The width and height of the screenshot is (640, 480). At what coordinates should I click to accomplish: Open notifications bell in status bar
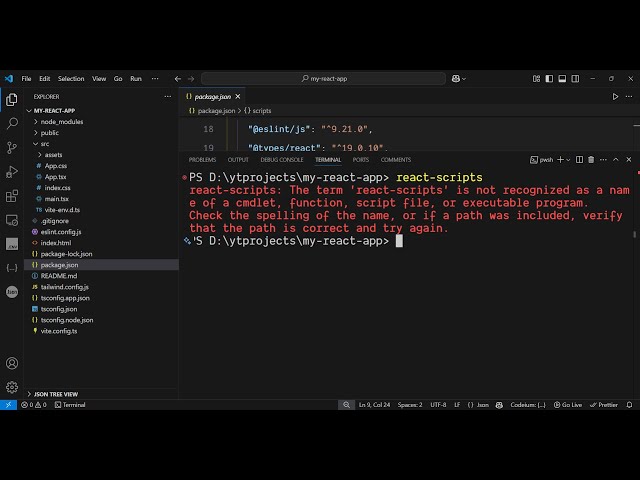(x=629, y=405)
